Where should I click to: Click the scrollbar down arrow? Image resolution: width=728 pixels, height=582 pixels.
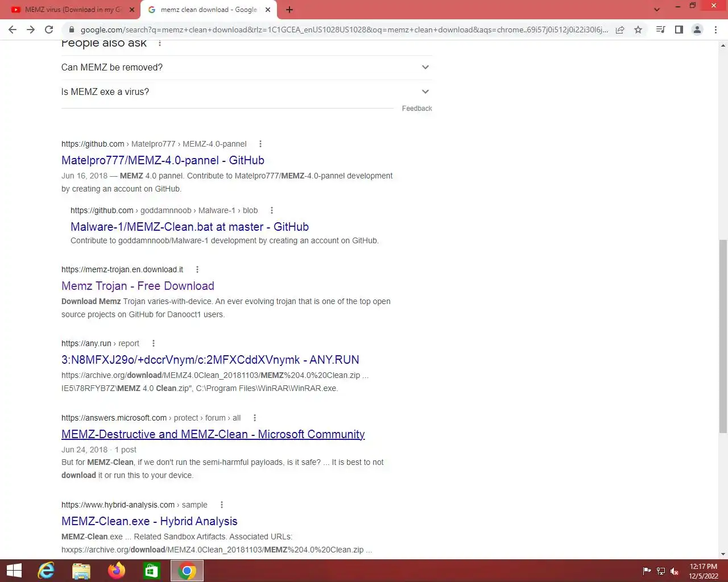pos(723,554)
